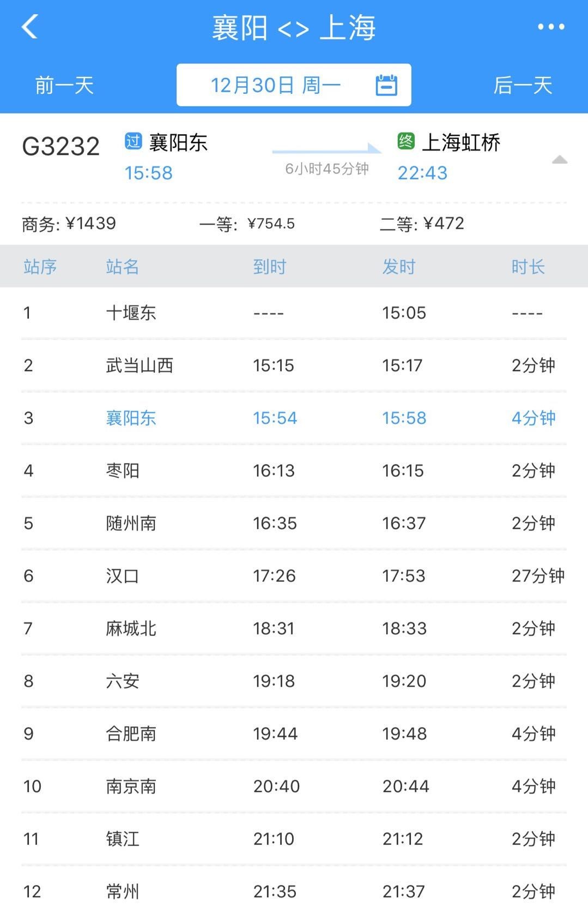The height and width of the screenshot is (913, 588).
Task: Tap the 到时 column header
Action: (269, 267)
